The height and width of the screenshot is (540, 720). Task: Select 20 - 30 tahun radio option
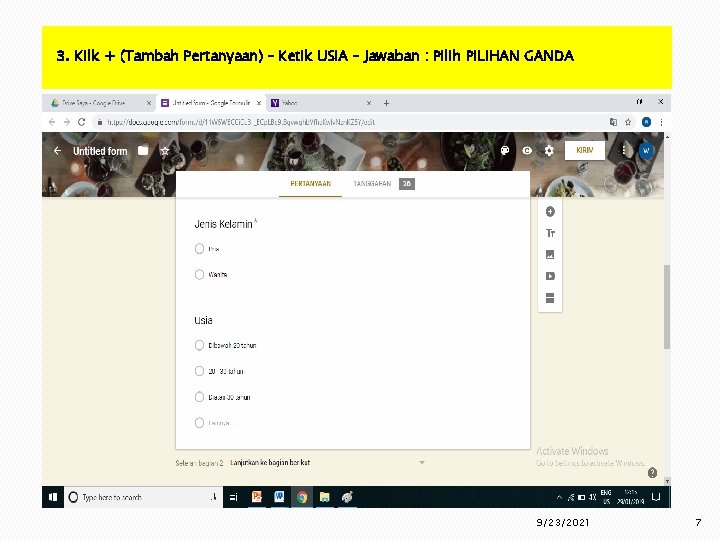(199, 371)
